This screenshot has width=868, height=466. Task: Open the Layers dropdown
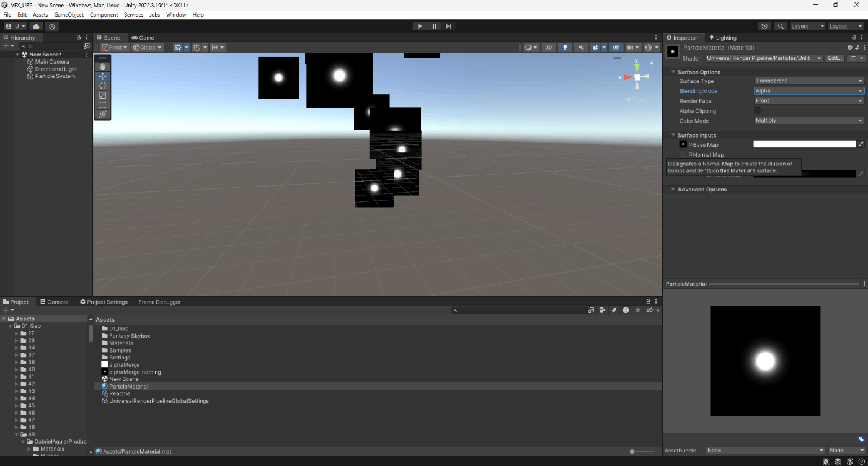[808, 26]
